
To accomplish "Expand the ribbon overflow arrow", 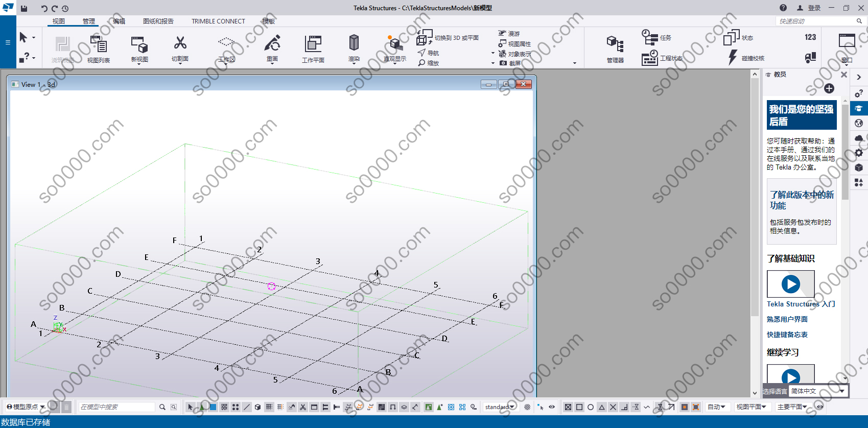I will 575,63.
